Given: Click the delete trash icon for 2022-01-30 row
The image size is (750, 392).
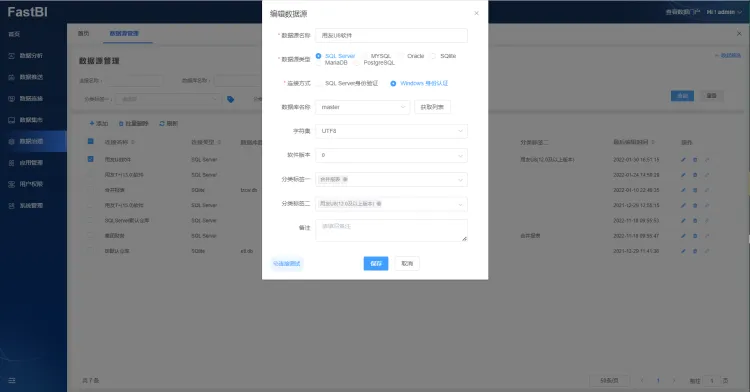Looking at the screenshot, I should [695, 160].
